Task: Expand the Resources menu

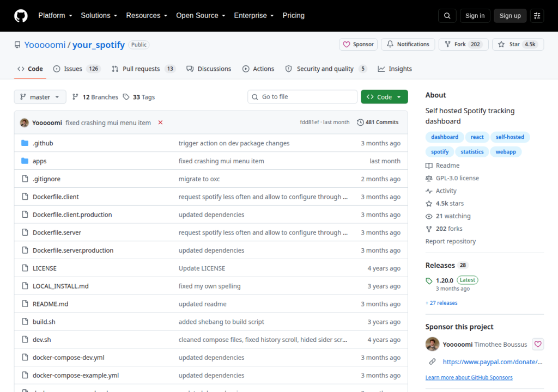Action: pyautogui.click(x=147, y=16)
